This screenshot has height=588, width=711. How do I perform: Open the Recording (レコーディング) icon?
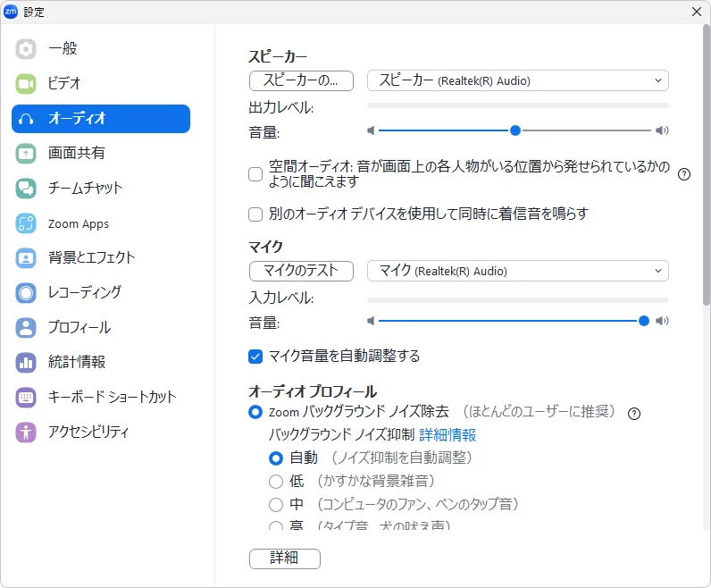pos(26,292)
